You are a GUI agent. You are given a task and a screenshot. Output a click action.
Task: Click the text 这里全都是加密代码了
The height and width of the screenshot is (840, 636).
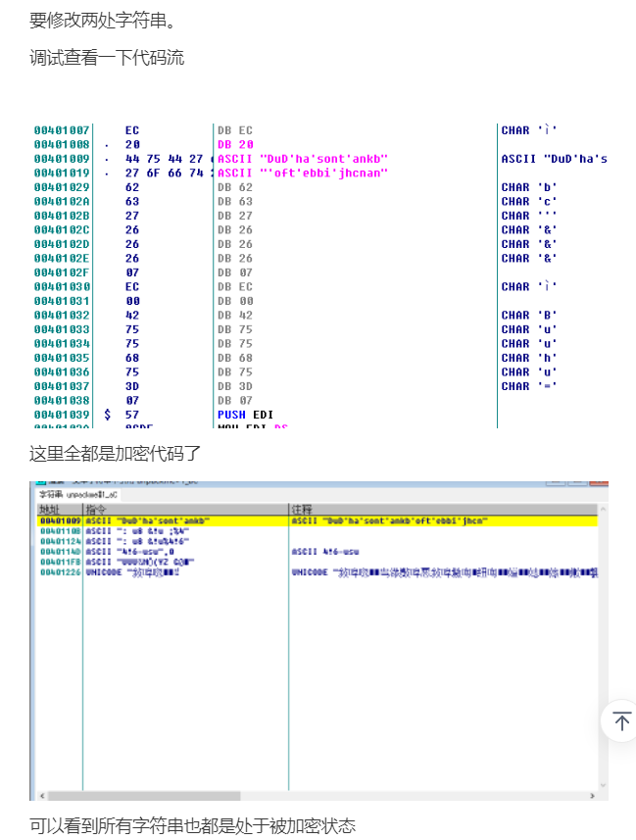tap(103, 453)
